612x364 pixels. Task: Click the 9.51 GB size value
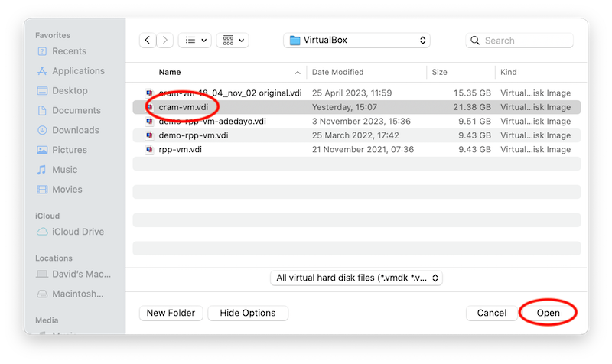474,122
